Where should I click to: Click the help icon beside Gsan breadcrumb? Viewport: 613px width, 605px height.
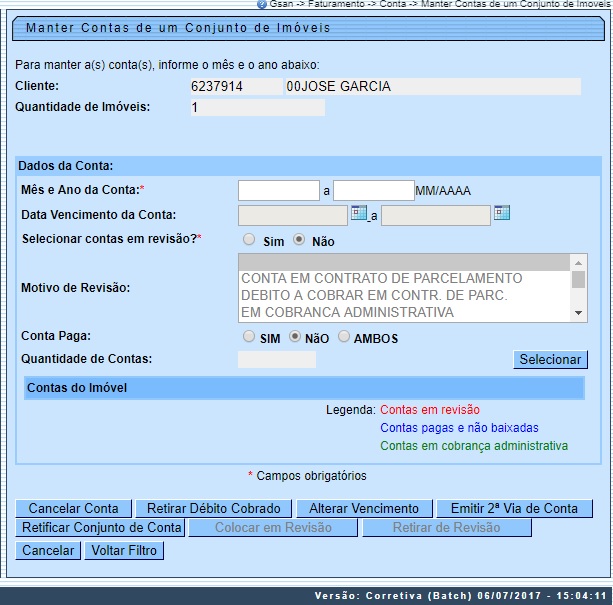click(x=262, y=4)
